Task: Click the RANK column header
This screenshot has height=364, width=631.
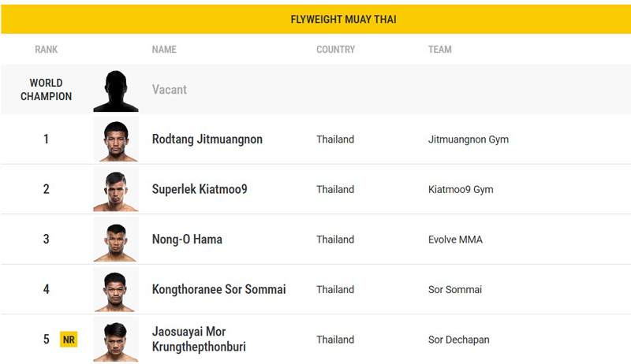Action: point(47,50)
